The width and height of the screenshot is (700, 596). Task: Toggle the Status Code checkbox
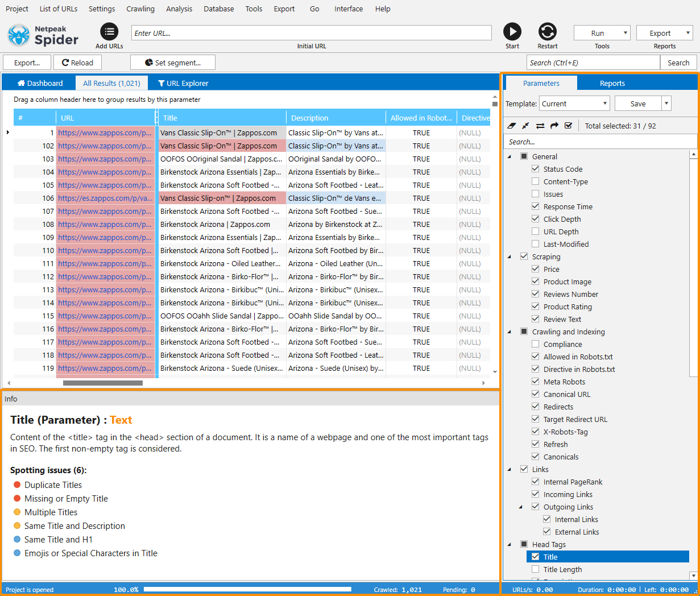click(x=535, y=169)
